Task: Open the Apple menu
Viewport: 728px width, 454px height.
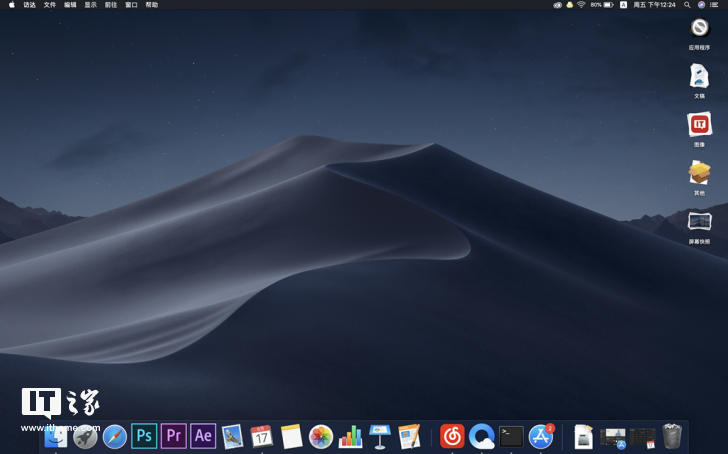Action: (12, 5)
